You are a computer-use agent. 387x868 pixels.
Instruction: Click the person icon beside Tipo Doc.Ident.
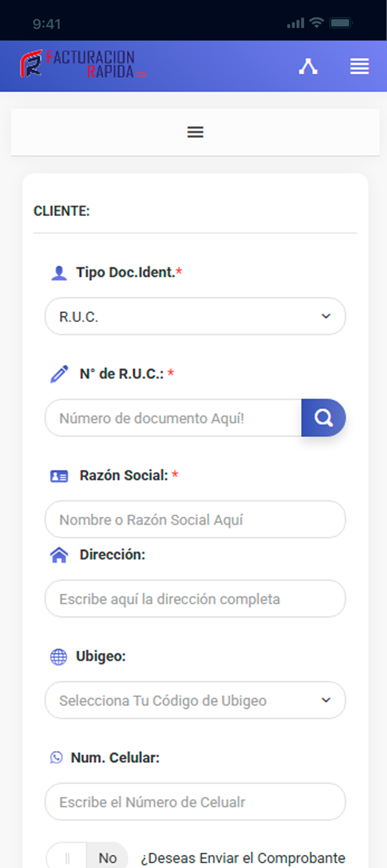59,273
